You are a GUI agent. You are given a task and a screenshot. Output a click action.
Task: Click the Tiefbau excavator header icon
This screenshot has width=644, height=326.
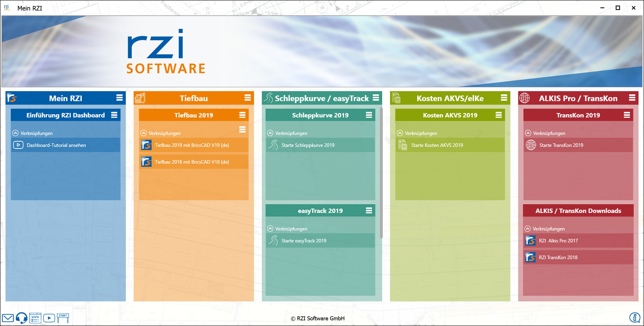(140, 98)
